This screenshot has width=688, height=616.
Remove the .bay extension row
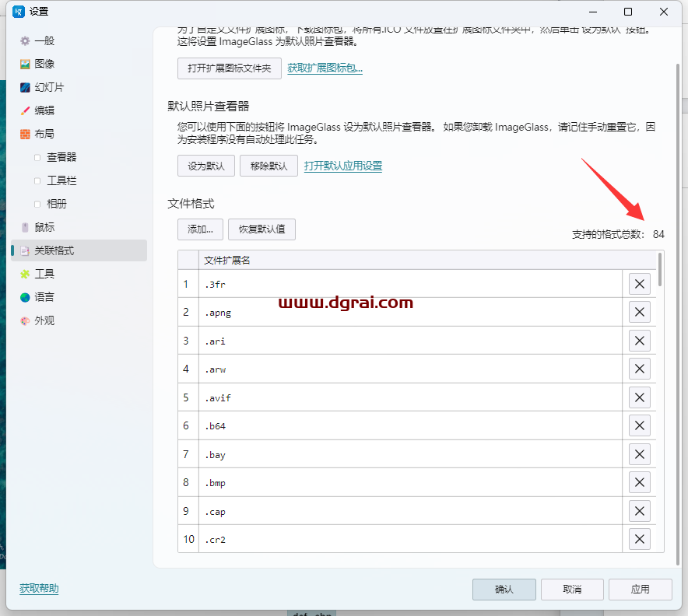pyautogui.click(x=639, y=454)
